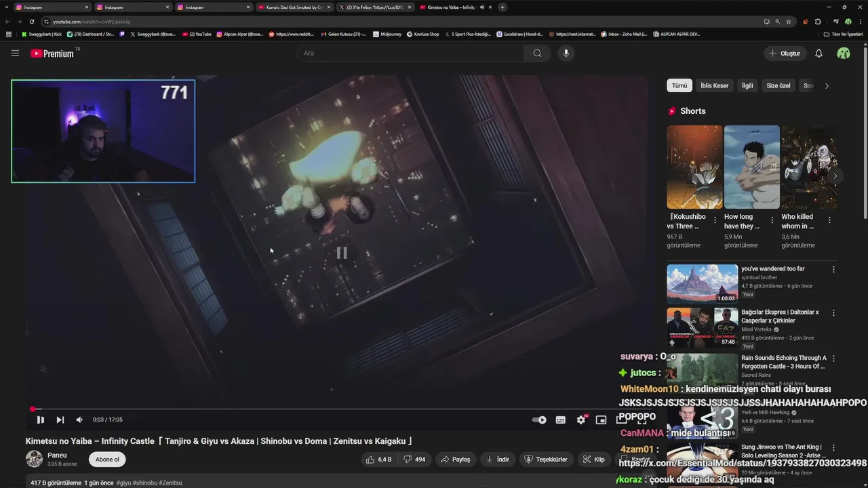Switch to miniplayer mode
The height and width of the screenshot is (488, 868).
(601, 420)
